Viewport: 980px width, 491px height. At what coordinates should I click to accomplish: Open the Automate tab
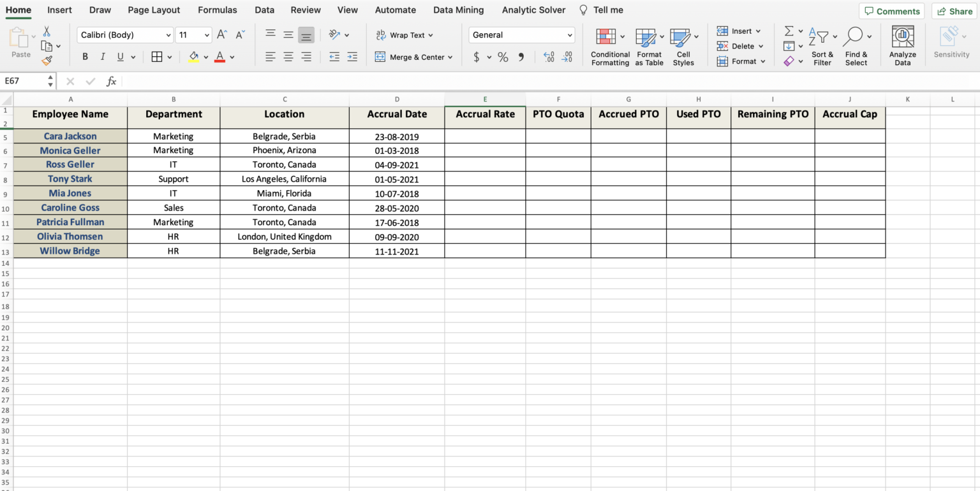coord(395,10)
